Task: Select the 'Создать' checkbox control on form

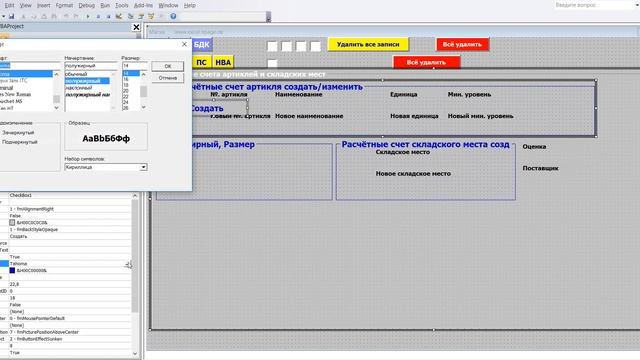Action: pos(219,108)
